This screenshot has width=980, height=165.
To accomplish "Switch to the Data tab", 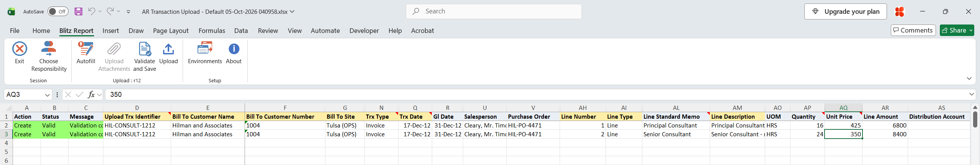I will 241,31.
